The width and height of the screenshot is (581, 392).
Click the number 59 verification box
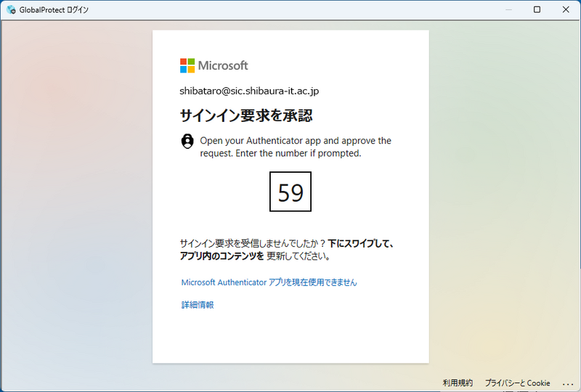(x=290, y=192)
